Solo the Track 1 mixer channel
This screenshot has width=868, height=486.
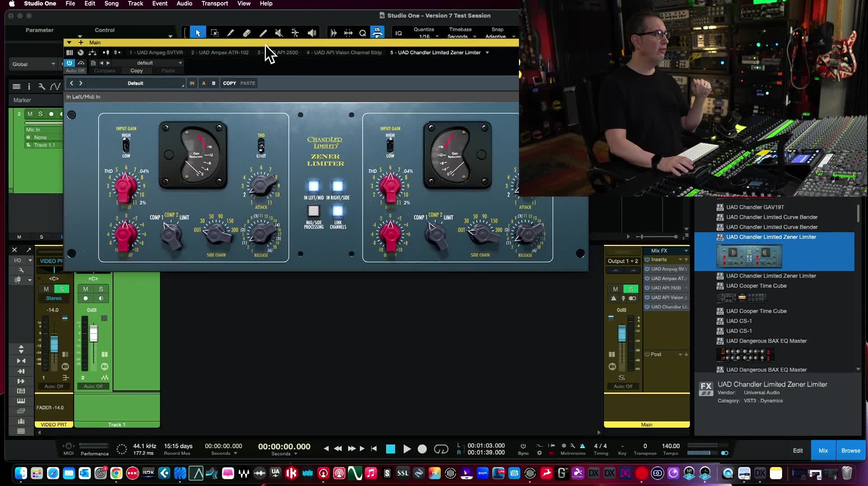click(x=101, y=289)
